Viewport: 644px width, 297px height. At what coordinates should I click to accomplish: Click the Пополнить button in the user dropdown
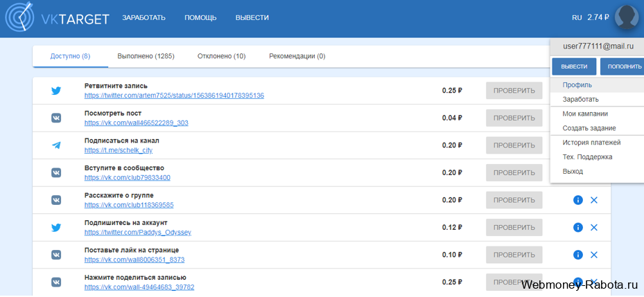click(x=623, y=66)
